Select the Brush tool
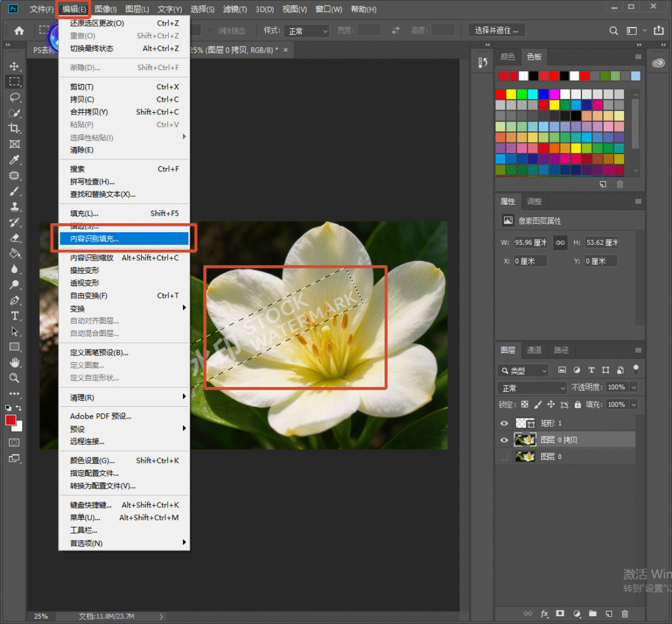This screenshot has width=672, height=624. coord(14,191)
